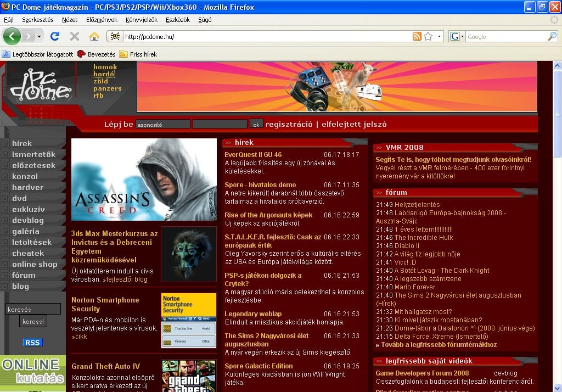Open hardver in the sidebar
562x392 pixels.
coord(27,187)
